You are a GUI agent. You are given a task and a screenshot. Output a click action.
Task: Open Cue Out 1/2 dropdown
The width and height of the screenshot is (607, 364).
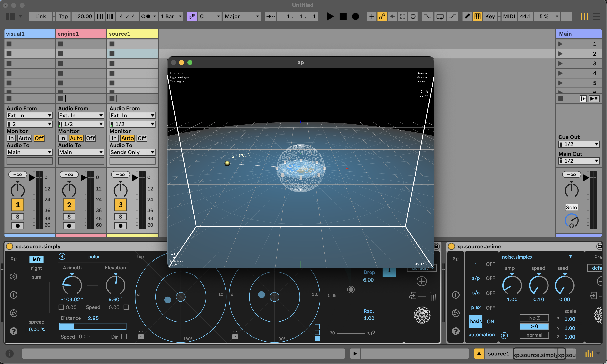point(578,144)
